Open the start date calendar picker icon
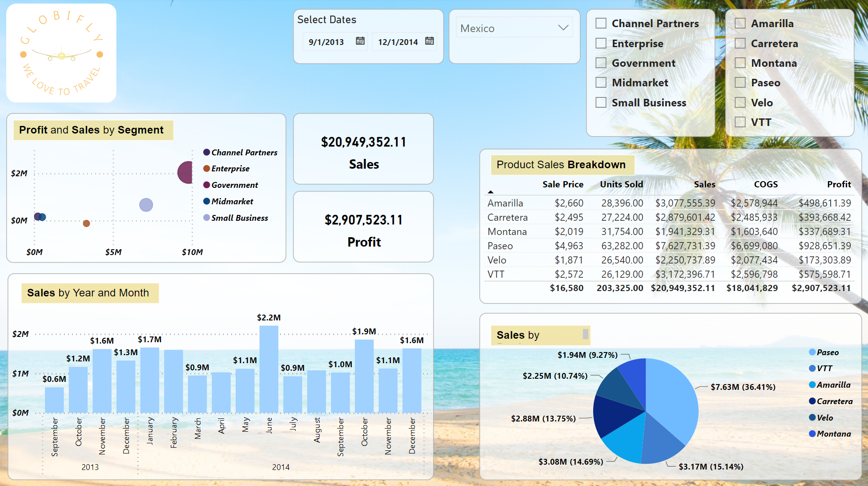Viewport: 868px width, 486px height. [360, 41]
